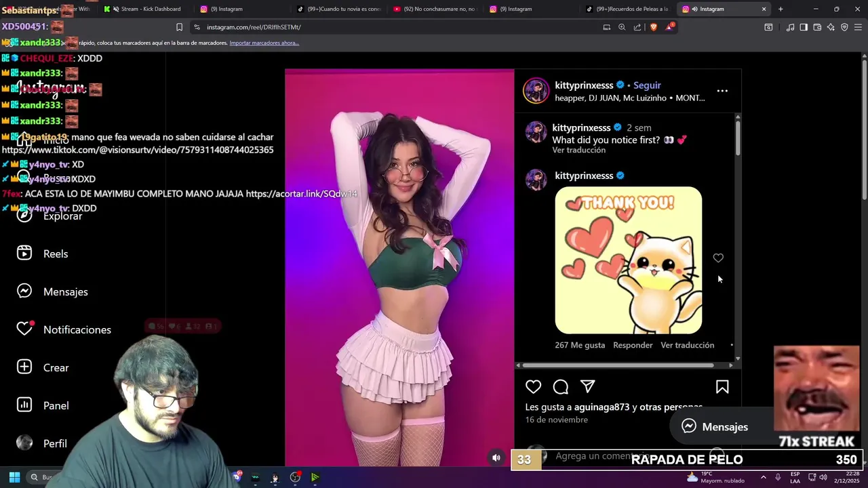This screenshot has height=488, width=868.
Task: Open the Brave hamburger main menu
Action: (x=858, y=27)
